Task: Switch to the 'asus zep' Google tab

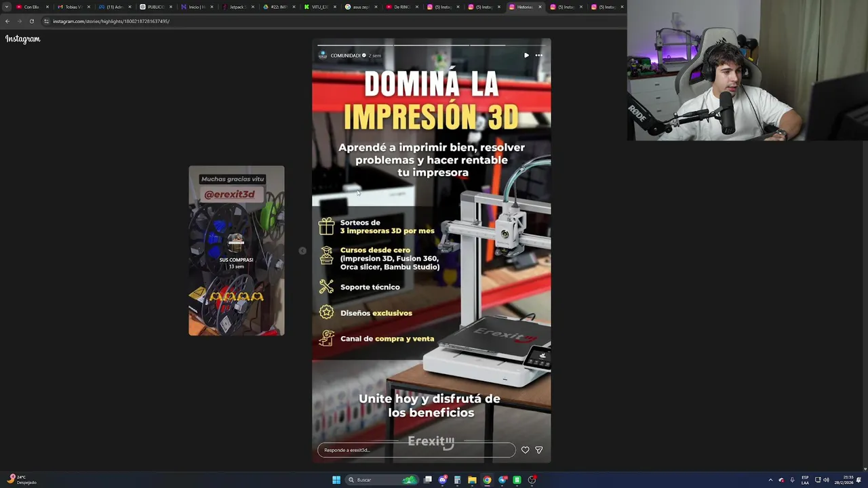Action: (x=359, y=7)
